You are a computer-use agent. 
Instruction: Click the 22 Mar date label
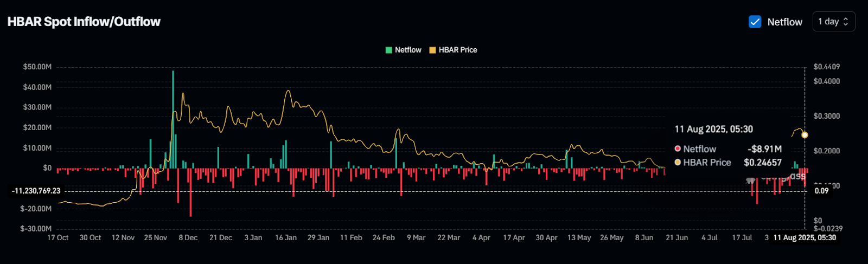point(449,238)
